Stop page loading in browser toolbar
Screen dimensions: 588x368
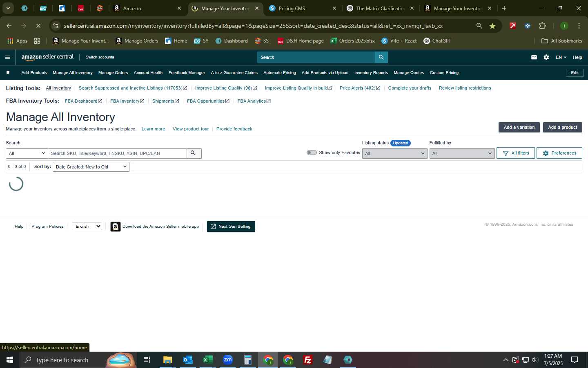coord(38,26)
